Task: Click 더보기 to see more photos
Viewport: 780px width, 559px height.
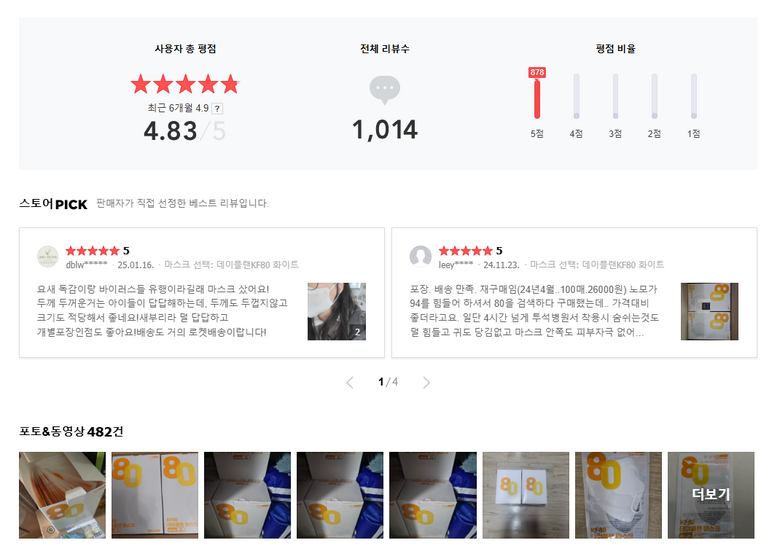Action: (711, 495)
